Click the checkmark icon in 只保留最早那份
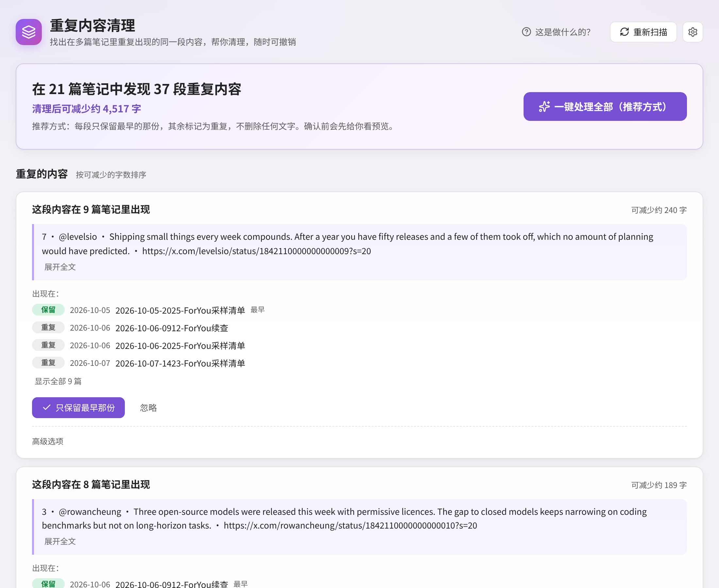 pos(47,407)
